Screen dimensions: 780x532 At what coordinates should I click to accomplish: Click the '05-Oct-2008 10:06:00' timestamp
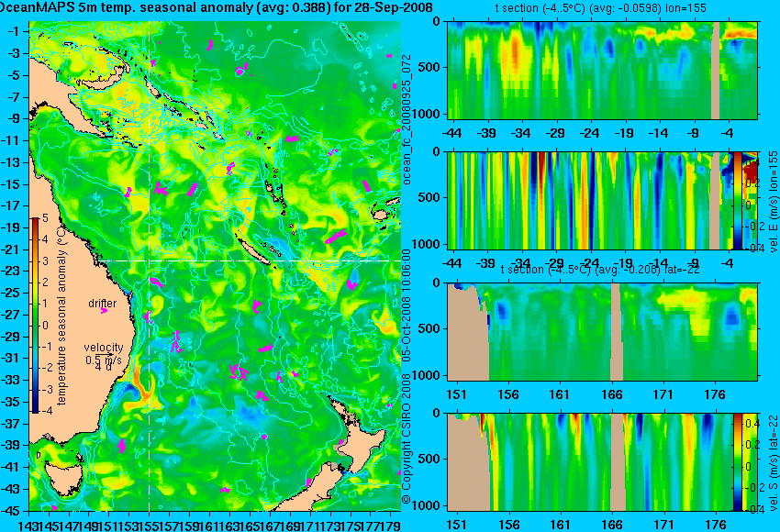(x=406, y=305)
